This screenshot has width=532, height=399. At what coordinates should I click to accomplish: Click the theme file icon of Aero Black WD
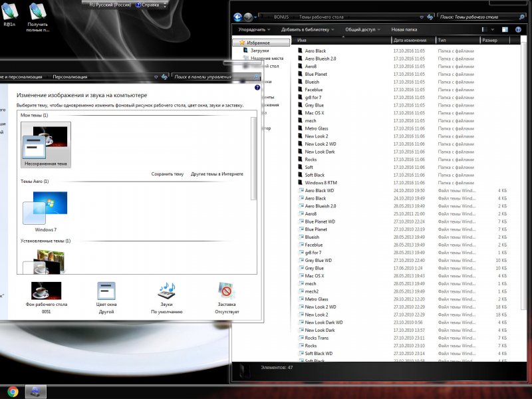[x=301, y=190]
